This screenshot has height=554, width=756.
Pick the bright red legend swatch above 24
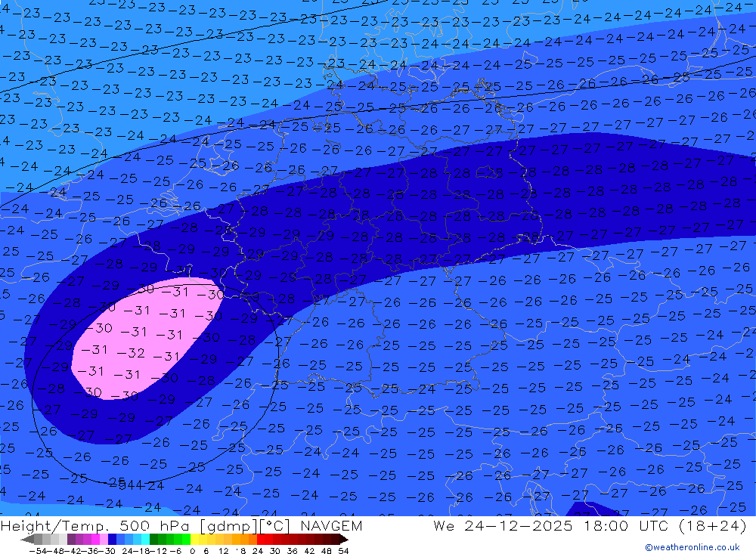pyautogui.click(x=261, y=539)
